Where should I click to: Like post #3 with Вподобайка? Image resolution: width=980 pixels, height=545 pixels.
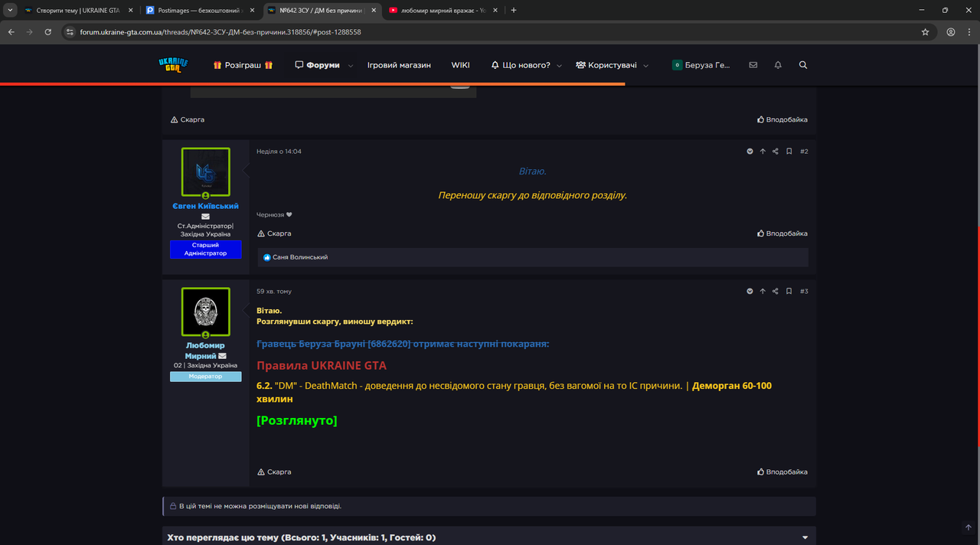point(782,472)
